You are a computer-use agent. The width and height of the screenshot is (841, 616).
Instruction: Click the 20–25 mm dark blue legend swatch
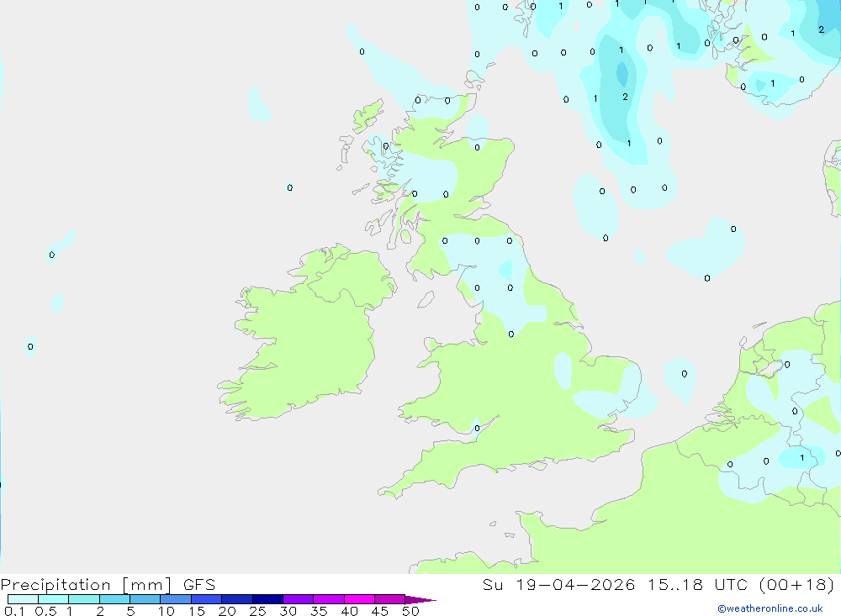click(x=237, y=599)
